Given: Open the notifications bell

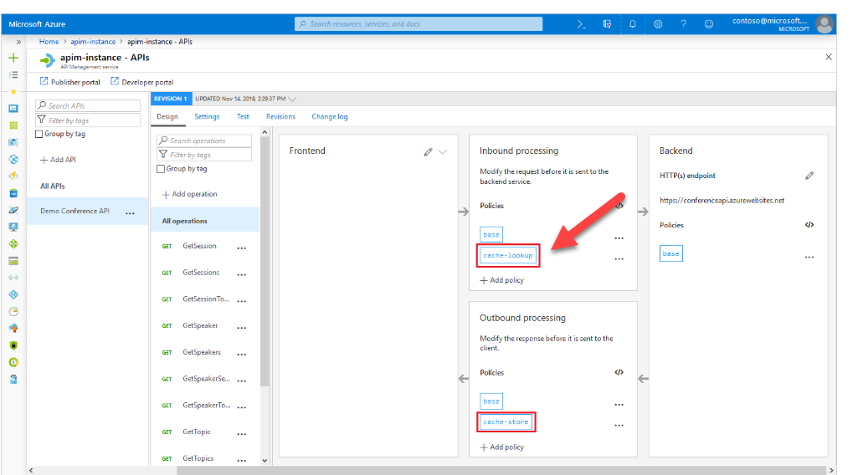Looking at the screenshot, I should [x=632, y=24].
